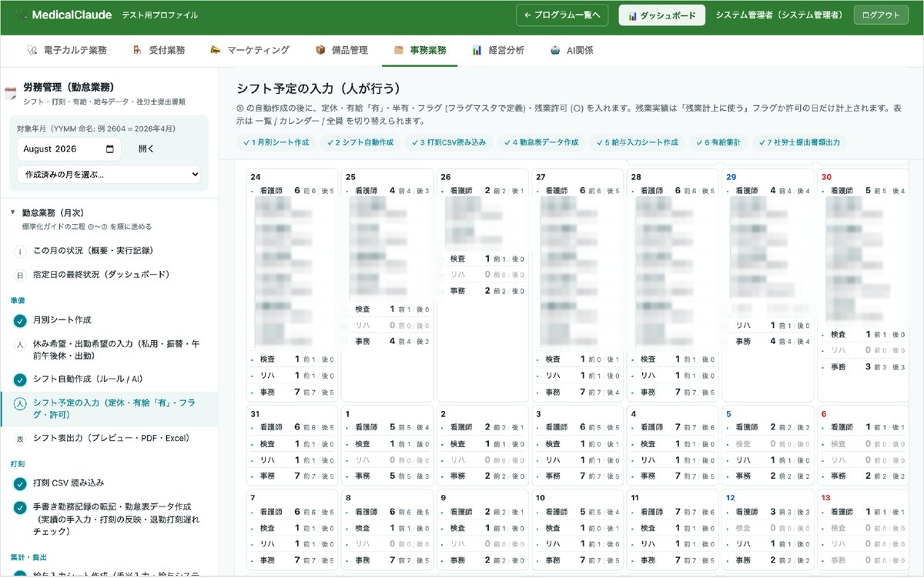This screenshot has height=578, width=924.
Task: Click the August 2026 month input
Action: (x=69, y=149)
